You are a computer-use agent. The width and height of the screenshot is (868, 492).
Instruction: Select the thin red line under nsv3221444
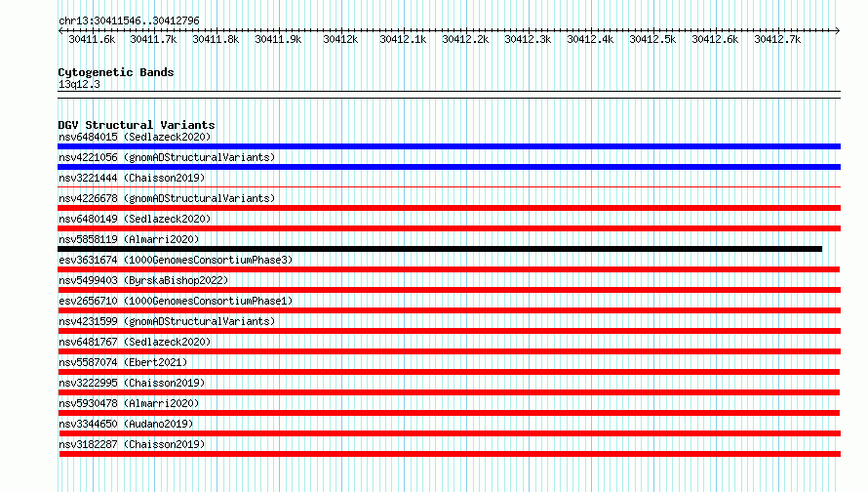click(x=449, y=187)
